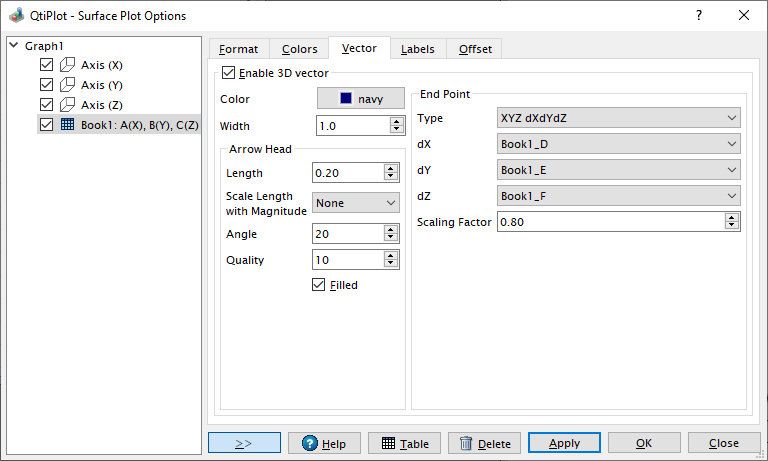Toggle the Enable 3D vector checkbox
Screen dimensions: 768x461
click(229, 73)
